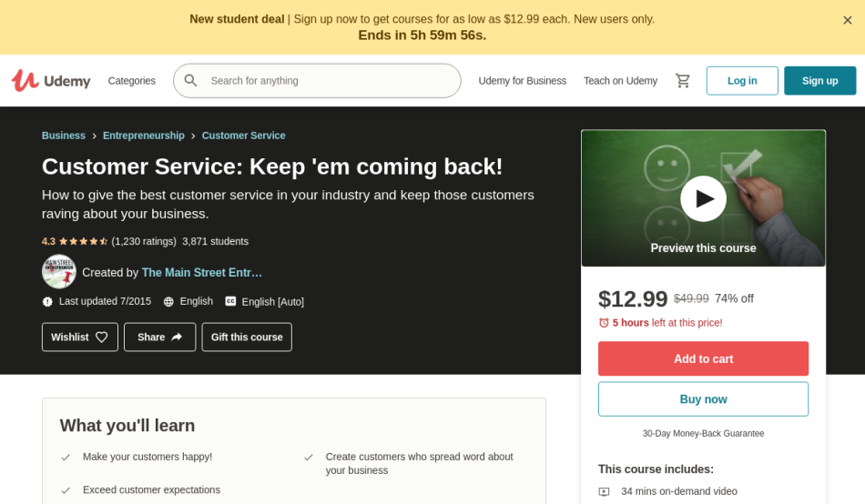This screenshot has height=504, width=865.
Task: Go to Entrepreneurship breadcrumb
Action: 144,136
